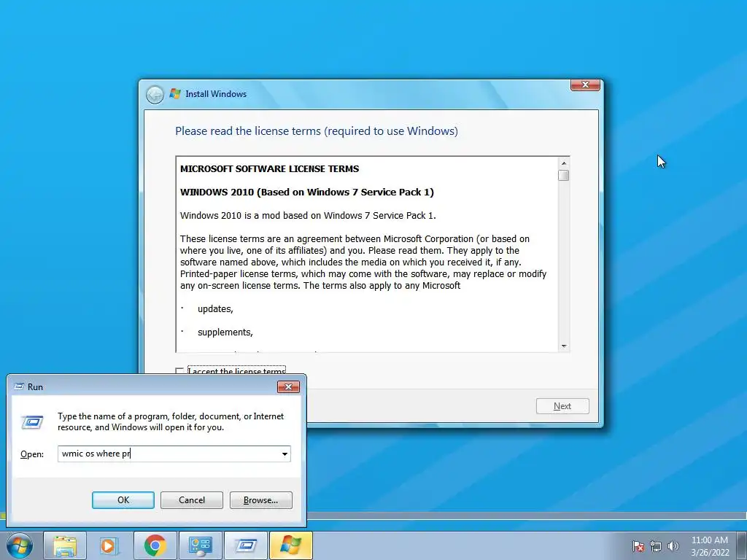
Task: Click the Run dialog title bar icon
Action: click(19, 386)
